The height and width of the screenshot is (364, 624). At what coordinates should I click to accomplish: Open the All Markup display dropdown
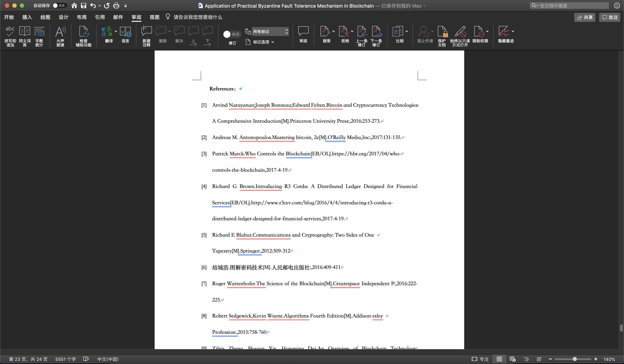pos(270,31)
